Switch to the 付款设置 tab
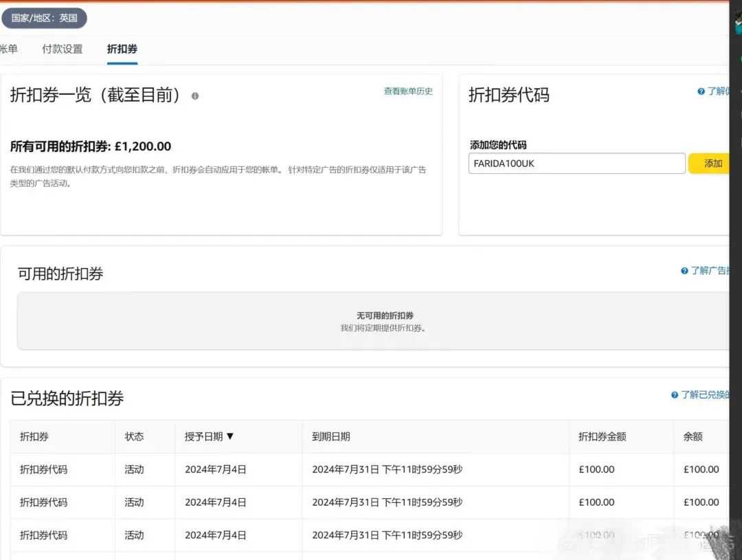 pyautogui.click(x=62, y=49)
